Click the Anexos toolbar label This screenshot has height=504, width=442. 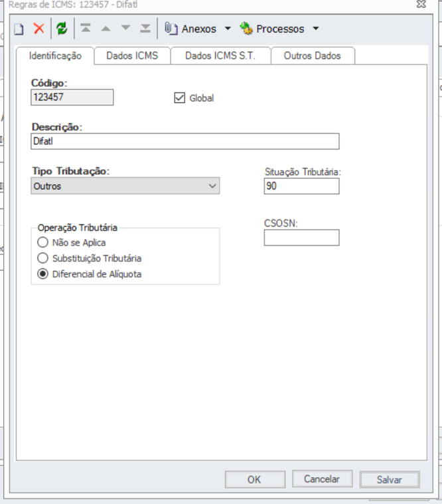click(x=199, y=29)
